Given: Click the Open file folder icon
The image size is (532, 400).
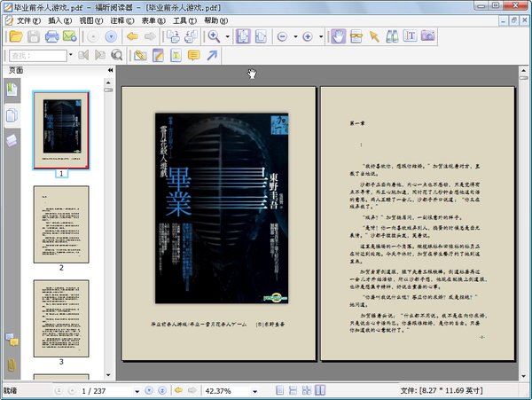Looking at the screenshot, I should tap(15, 36).
